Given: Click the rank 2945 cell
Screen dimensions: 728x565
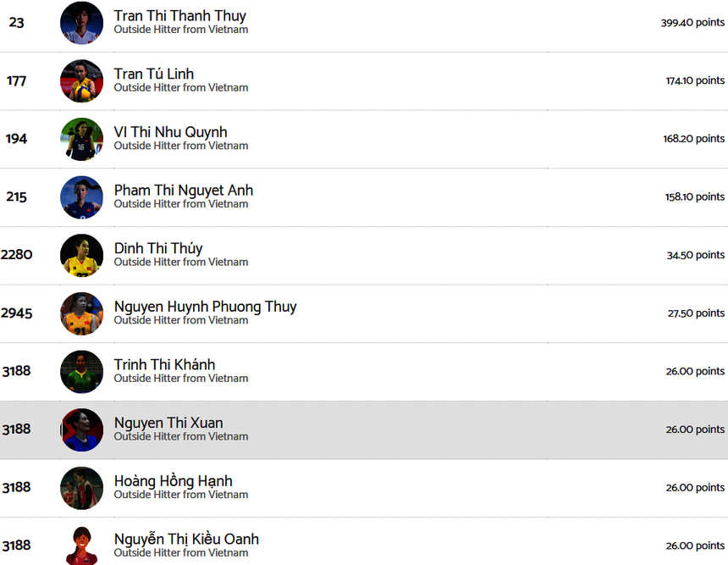Looking at the screenshot, I should click(16, 313).
